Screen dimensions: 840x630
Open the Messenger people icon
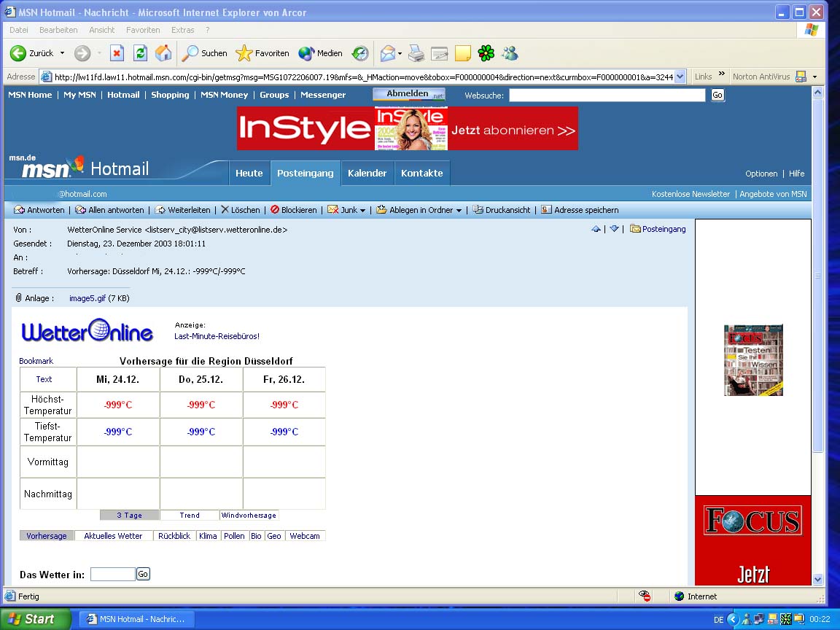510,53
